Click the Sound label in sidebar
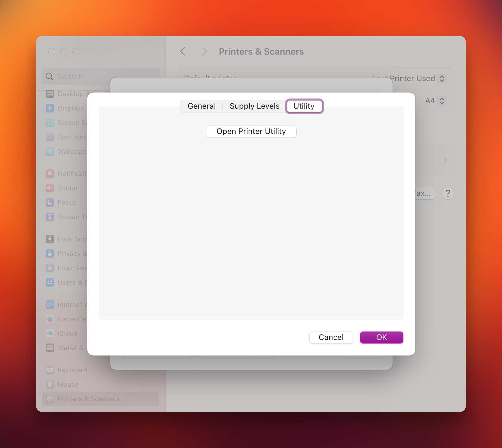Screen dimensions: 502x448 click(x=68, y=188)
